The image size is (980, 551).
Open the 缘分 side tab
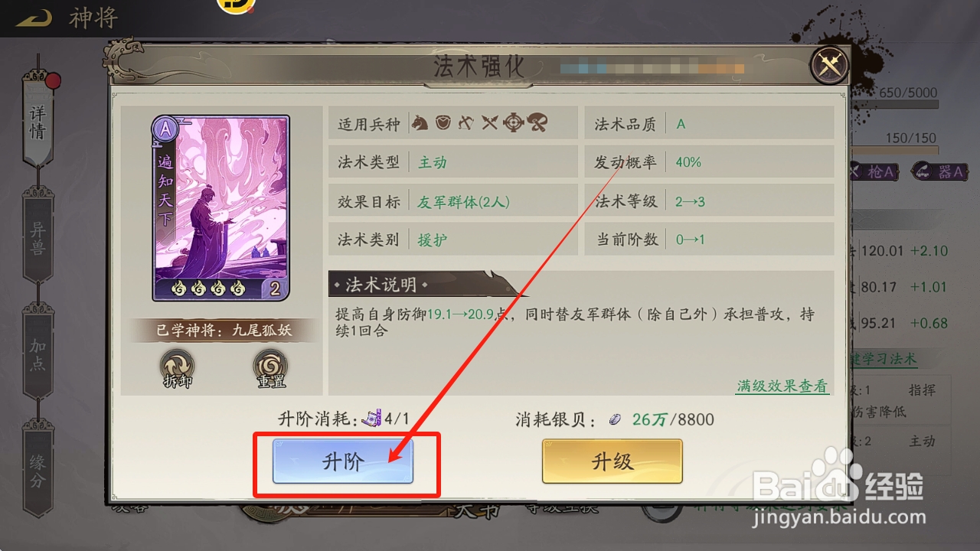pyautogui.click(x=38, y=469)
